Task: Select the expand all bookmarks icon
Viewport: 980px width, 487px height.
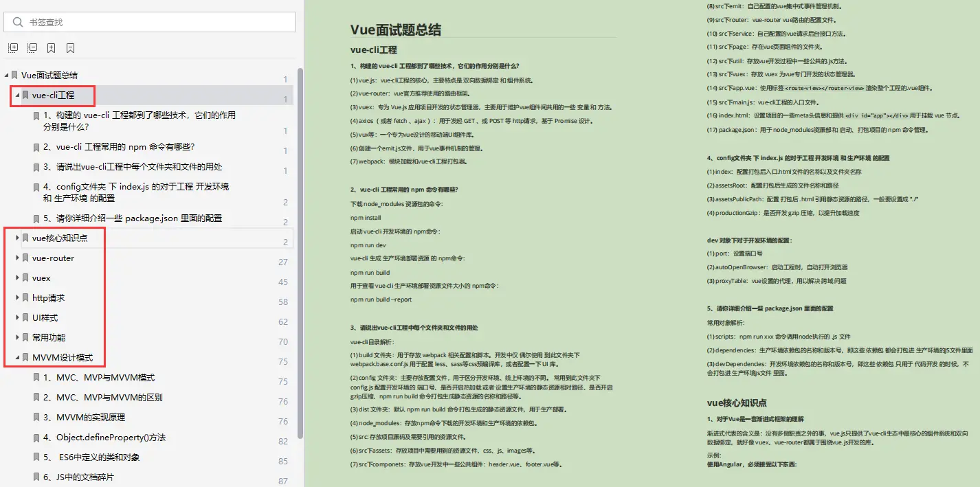Action: pos(12,47)
